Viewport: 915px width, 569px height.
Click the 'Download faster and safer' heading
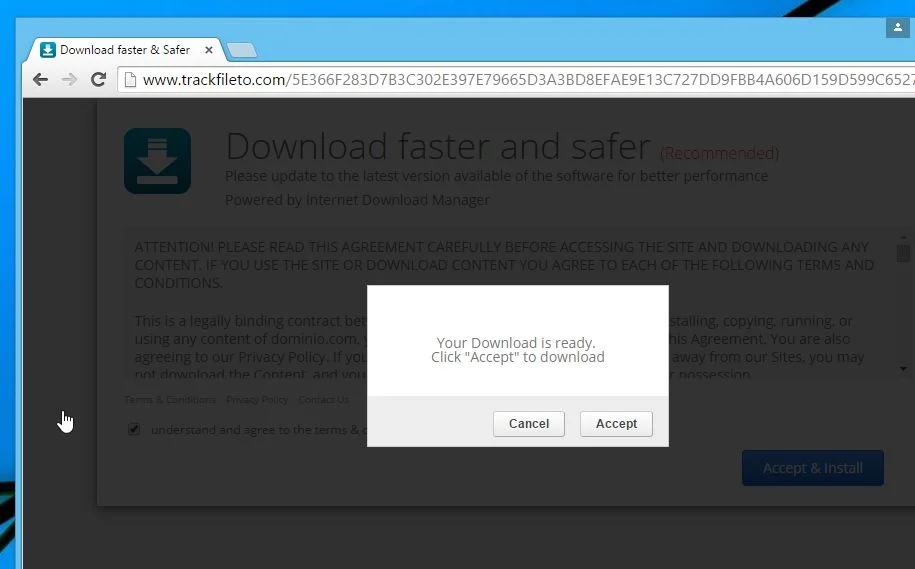pos(438,146)
